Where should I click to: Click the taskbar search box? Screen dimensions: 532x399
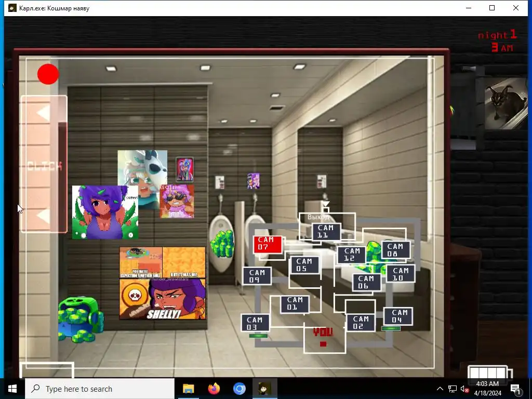coord(100,389)
